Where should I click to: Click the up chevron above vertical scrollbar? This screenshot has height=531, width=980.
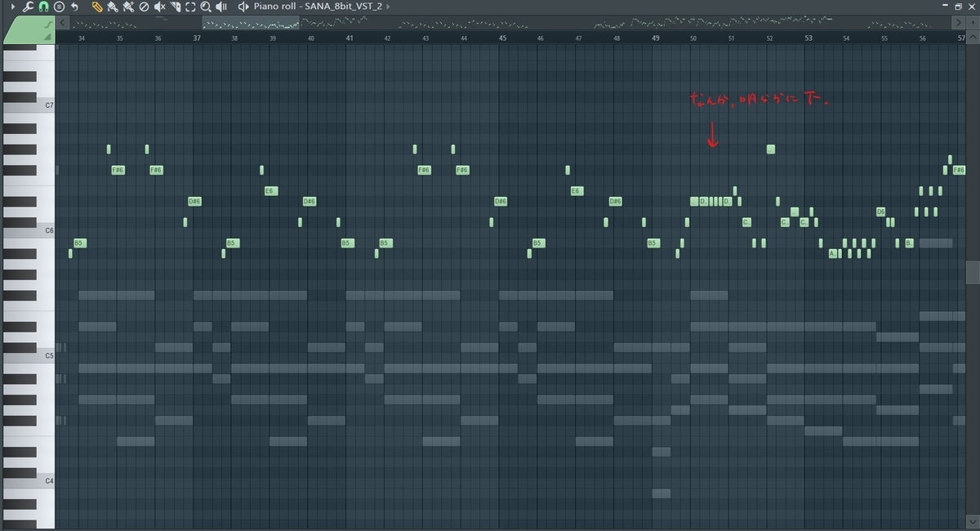point(973,37)
